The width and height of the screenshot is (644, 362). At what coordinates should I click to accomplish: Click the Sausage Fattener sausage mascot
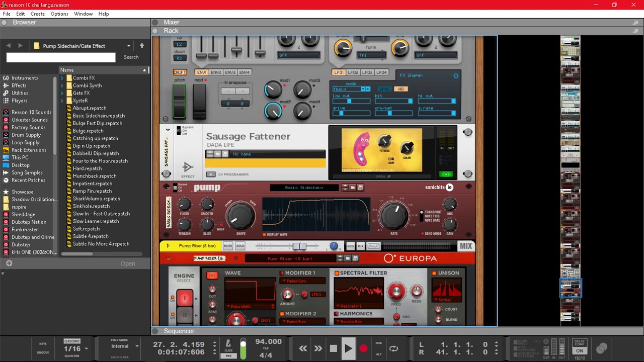[362, 149]
